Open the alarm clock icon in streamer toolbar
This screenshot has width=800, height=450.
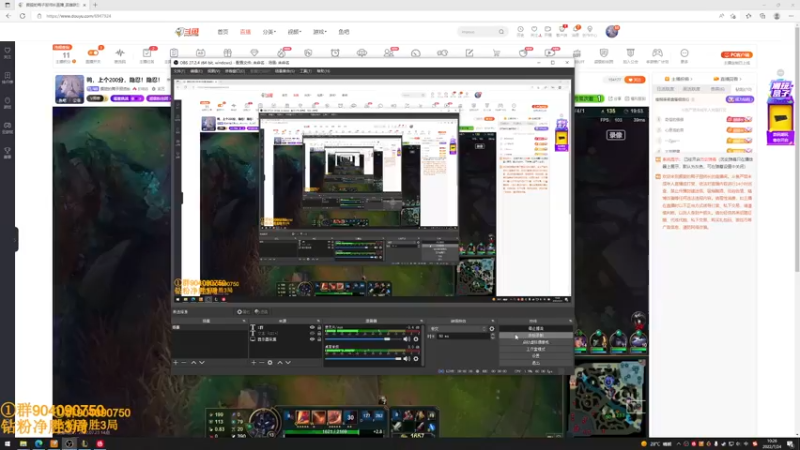click(335, 53)
